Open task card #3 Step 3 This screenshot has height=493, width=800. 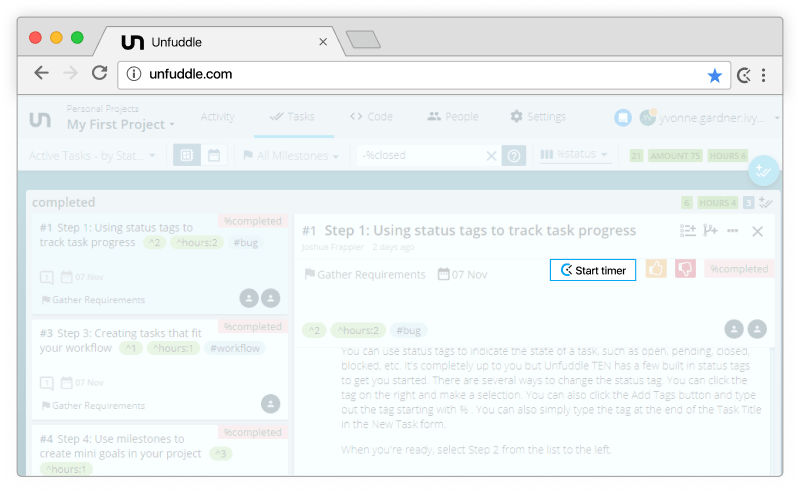160,369
